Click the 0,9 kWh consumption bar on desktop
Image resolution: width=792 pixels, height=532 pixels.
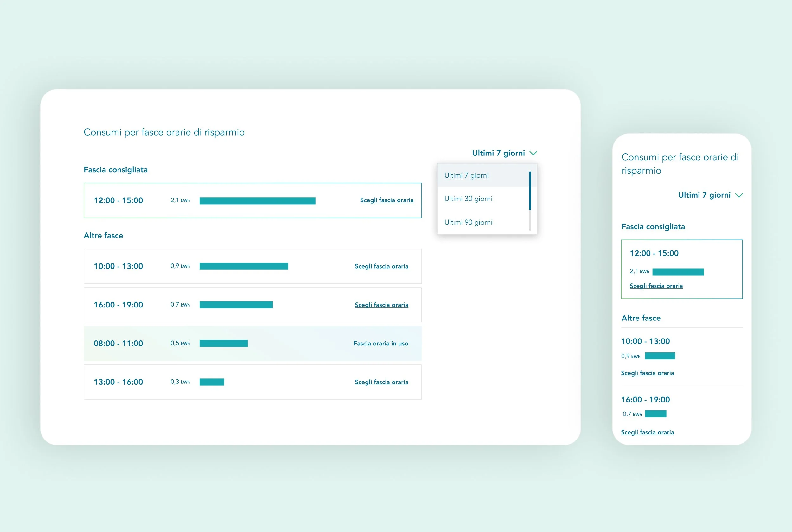[x=244, y=266]
